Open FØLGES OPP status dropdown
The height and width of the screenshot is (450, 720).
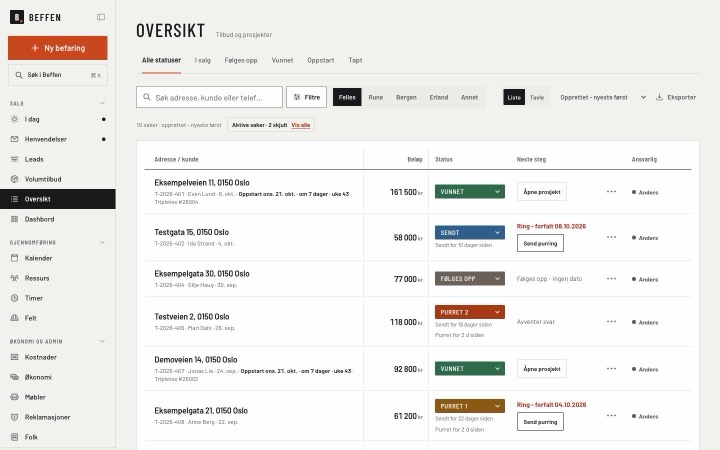(x=470, y=278)
